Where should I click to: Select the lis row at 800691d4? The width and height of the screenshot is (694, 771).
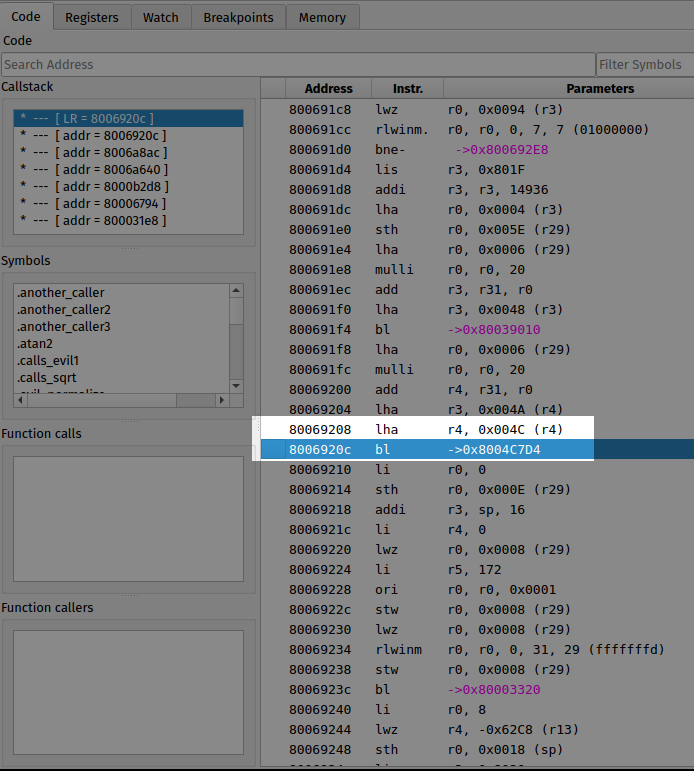coord(477,170)
